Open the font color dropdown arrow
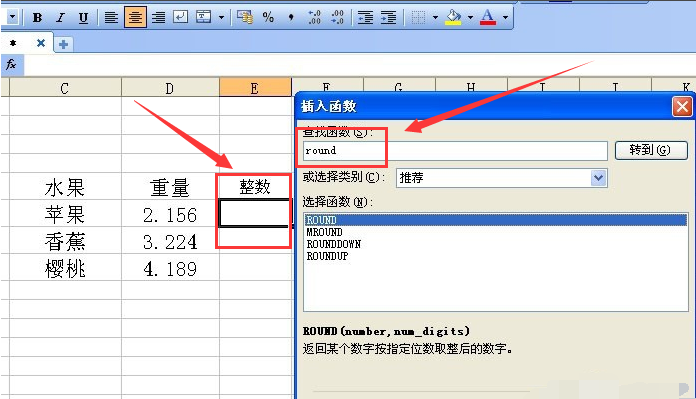696x399 pixels. coord(505,18)
